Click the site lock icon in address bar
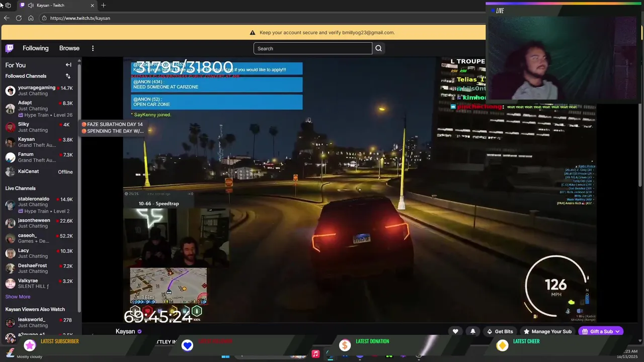Viewport: 644px width, 362px height. (x=44, y=18)
